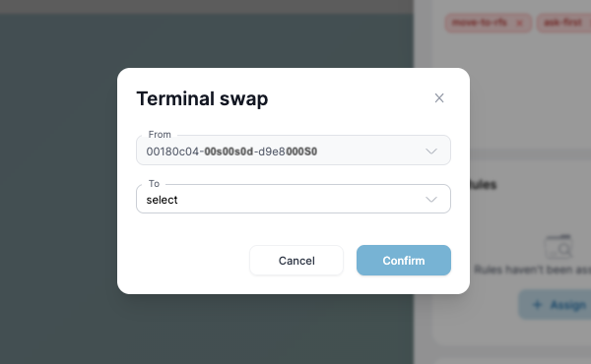Select the move-to-rfs tag

[x=480, y=23]
